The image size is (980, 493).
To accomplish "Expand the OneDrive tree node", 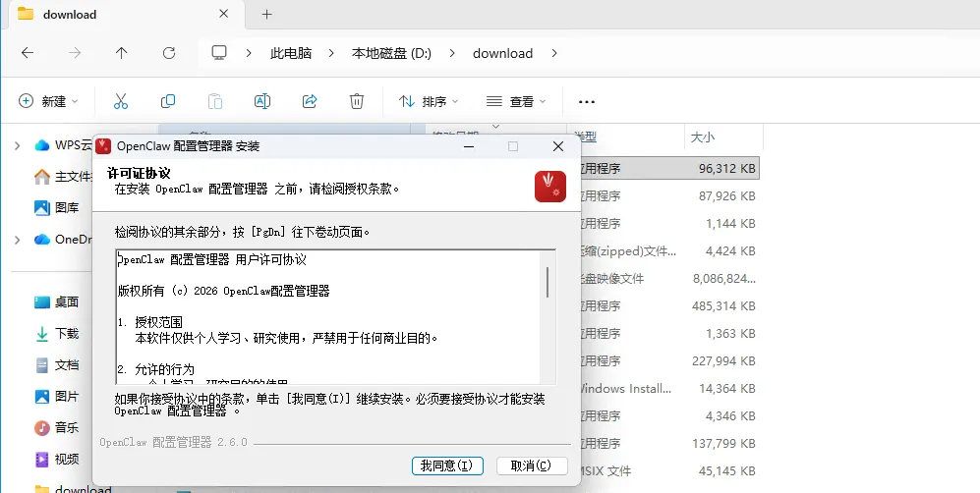I will tap(18, 239).
